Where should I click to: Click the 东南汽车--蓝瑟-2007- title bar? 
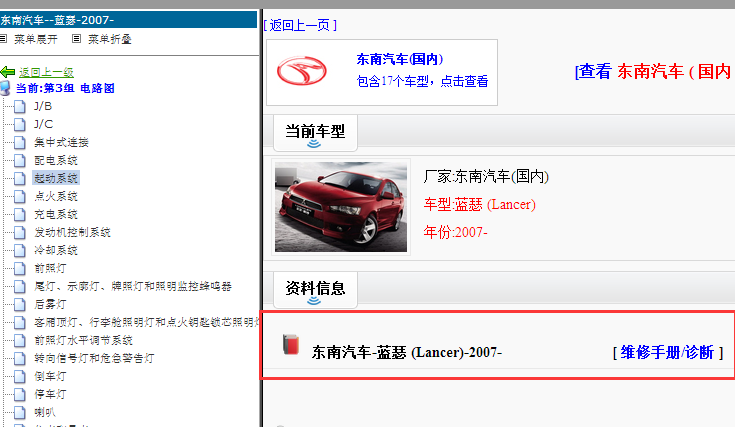point(128,20)
